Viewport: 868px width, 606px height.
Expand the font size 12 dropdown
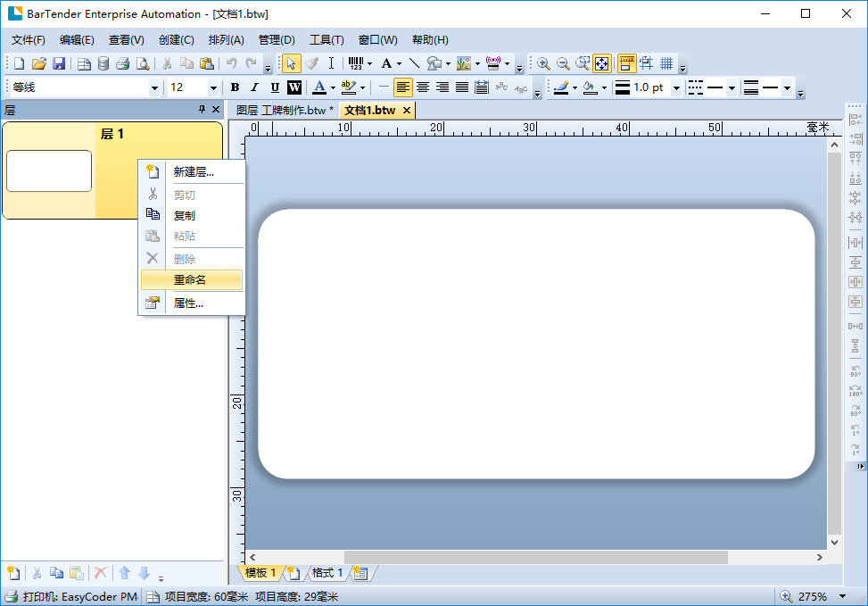213,87
